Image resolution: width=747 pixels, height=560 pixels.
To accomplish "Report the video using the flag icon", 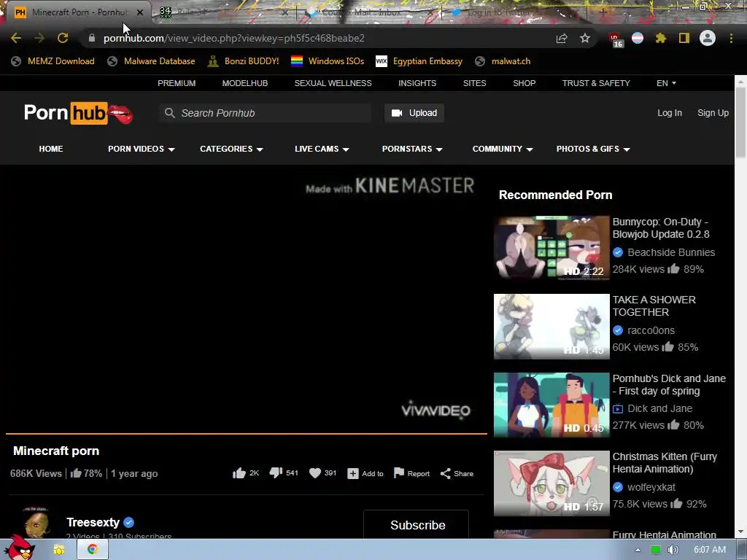I will (399, 472).
